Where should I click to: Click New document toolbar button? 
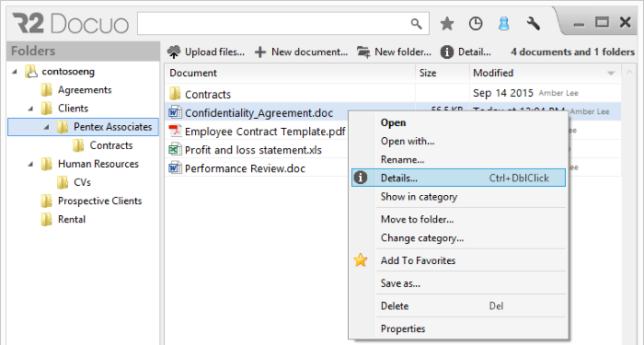(301, 52)
